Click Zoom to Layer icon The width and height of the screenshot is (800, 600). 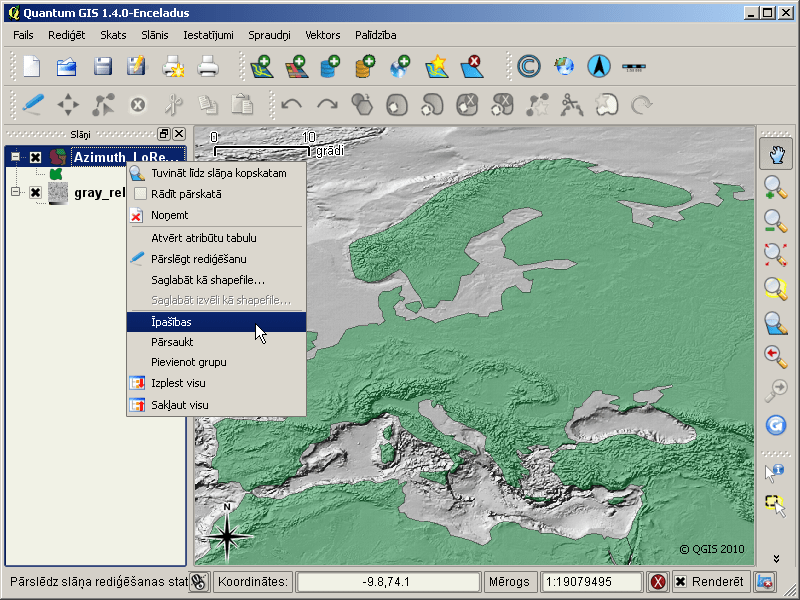[776, 323]
